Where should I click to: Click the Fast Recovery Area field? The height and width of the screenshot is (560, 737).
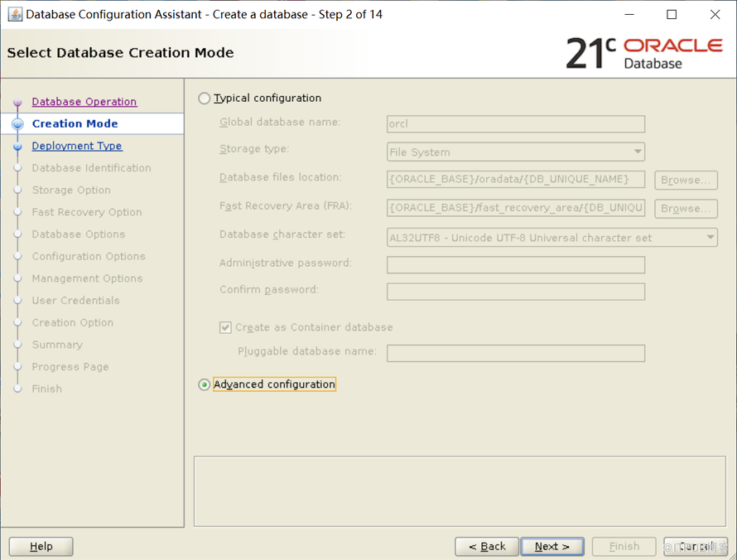(516, 207)
